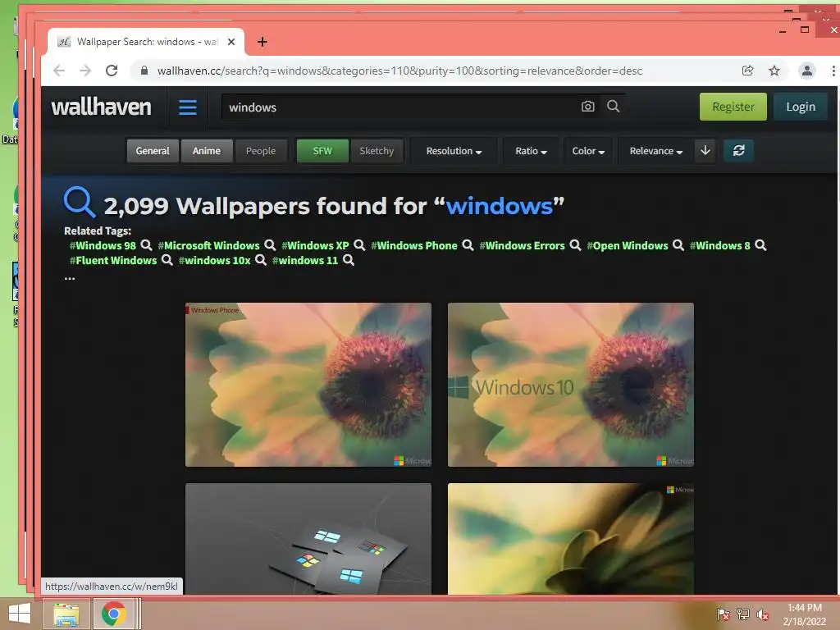
Task: Open the #Fluent Windows tag link
Action: click(x=113, y=260)
